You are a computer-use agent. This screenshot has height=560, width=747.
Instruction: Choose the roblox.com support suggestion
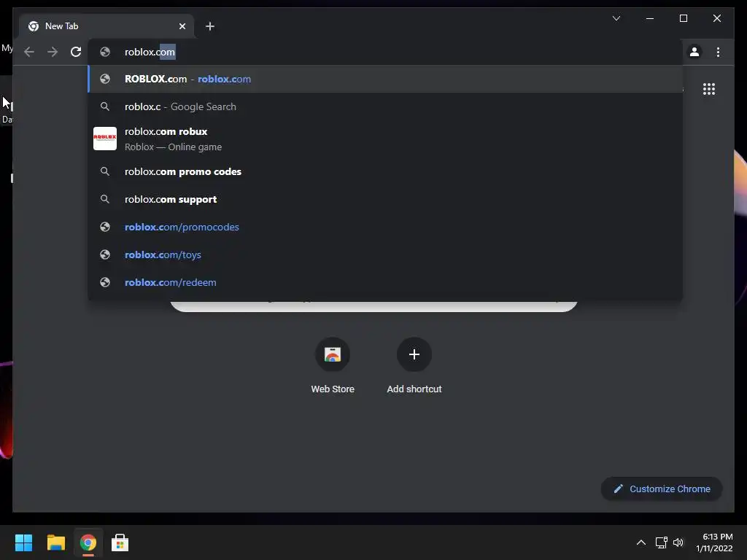pyautogui.click(x=385, y=199)
